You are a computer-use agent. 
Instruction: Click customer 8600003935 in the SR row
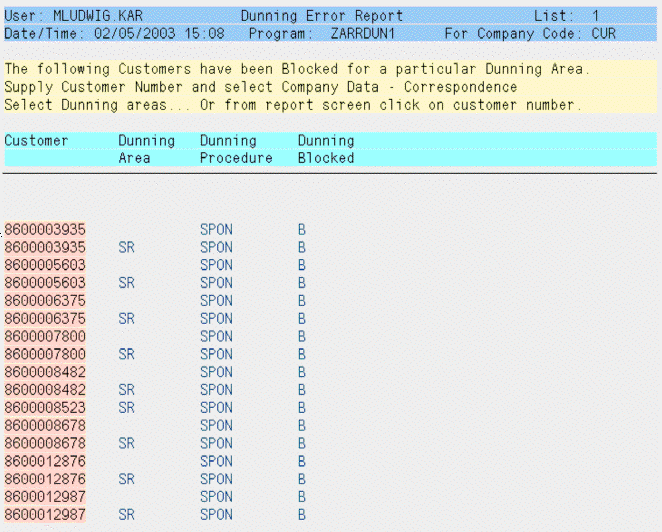pos(45,247)
